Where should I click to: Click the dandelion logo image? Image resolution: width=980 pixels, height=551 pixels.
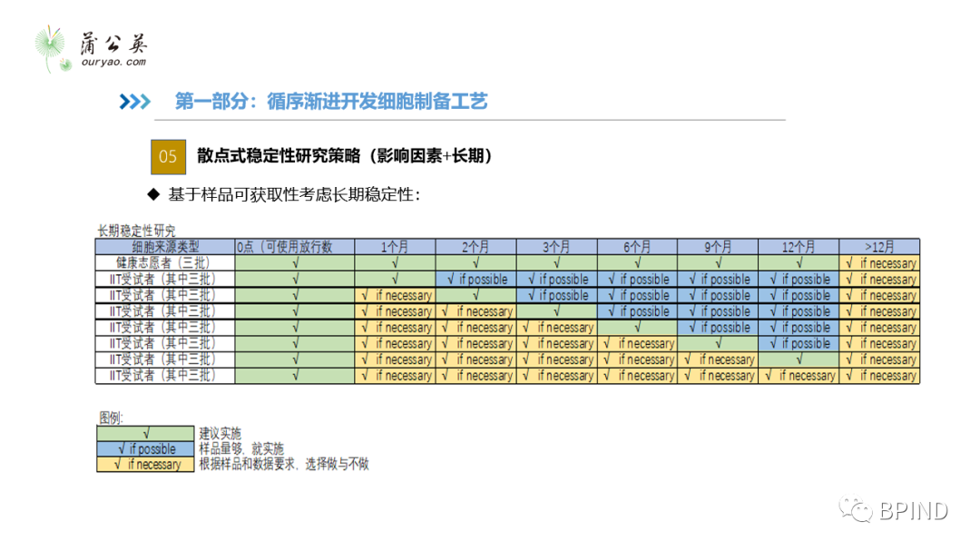click(54, 49)
